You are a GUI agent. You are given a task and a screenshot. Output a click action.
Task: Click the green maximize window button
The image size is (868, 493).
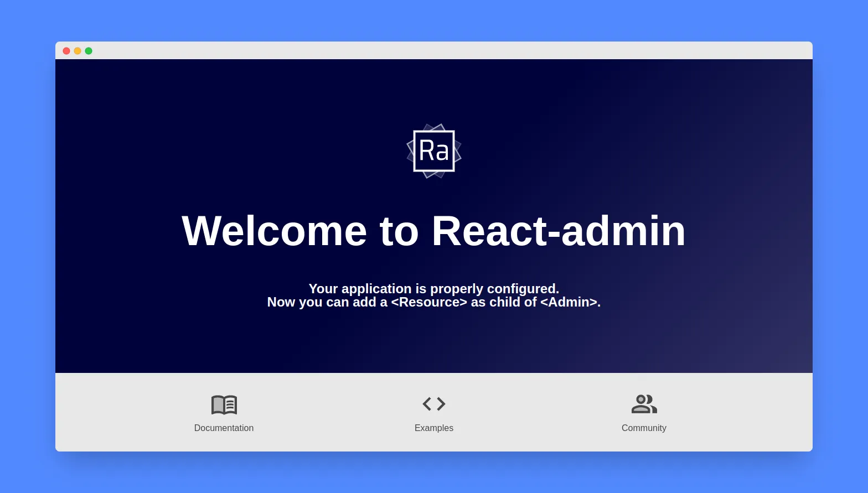[x=89, y=51]
